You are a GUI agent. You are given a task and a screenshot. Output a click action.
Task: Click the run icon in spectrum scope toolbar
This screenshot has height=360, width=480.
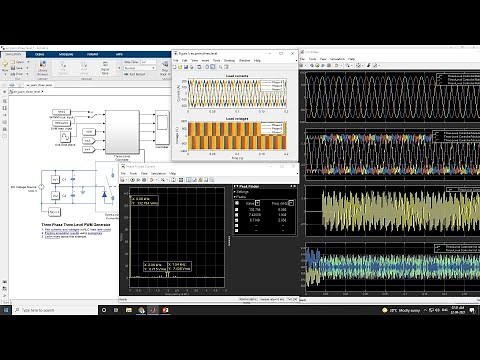133,180
